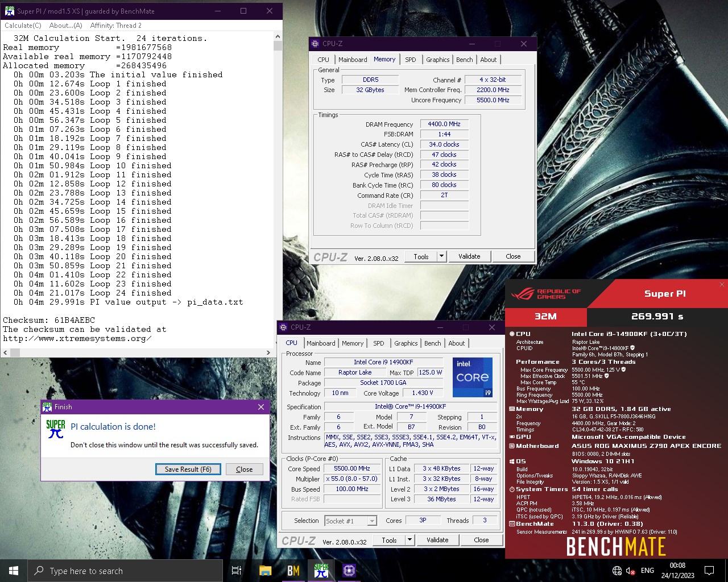This screenshot has width=728, height=582.
Task: Click the CPU-Z Memory window title icon
Action: click(x=316, y=44)
